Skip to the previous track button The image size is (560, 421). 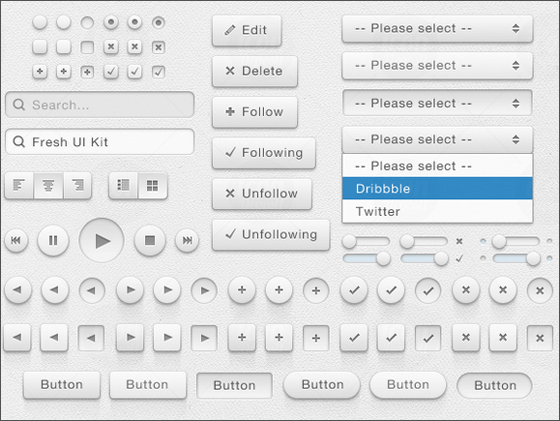[x=16, y=240]
